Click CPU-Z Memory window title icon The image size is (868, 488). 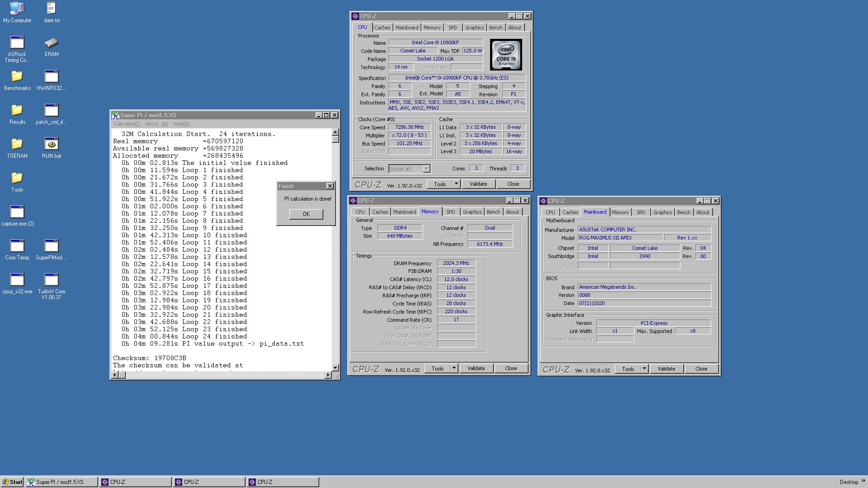pyautogui.click(x=353, y=201)
